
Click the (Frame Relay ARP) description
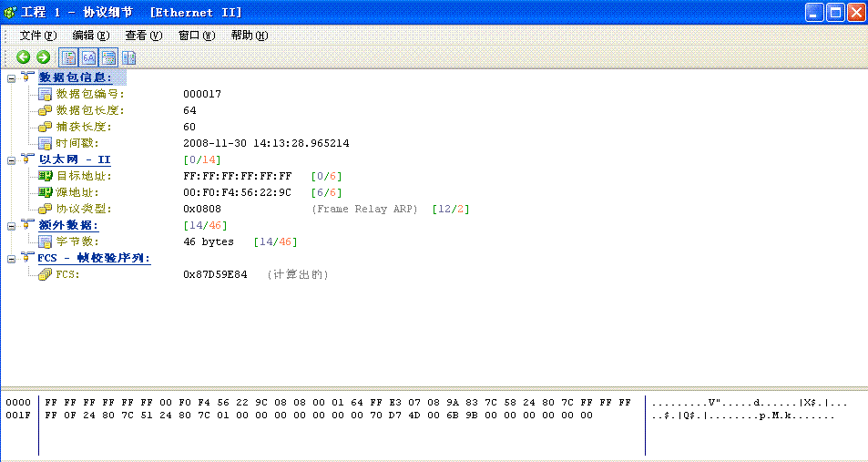(x=364, y=210)
